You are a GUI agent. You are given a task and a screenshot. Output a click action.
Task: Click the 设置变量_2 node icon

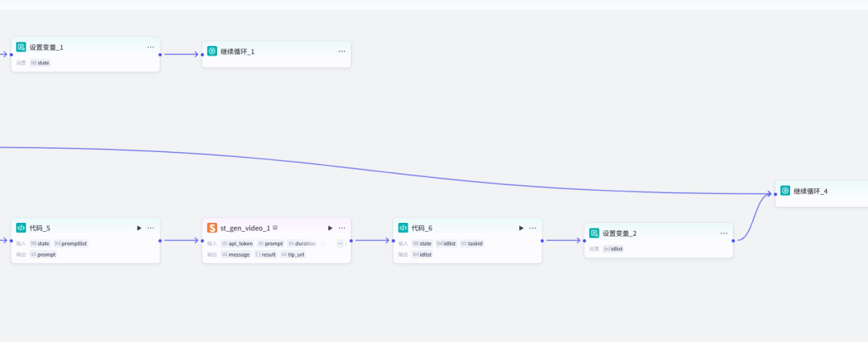coord(594,233)
